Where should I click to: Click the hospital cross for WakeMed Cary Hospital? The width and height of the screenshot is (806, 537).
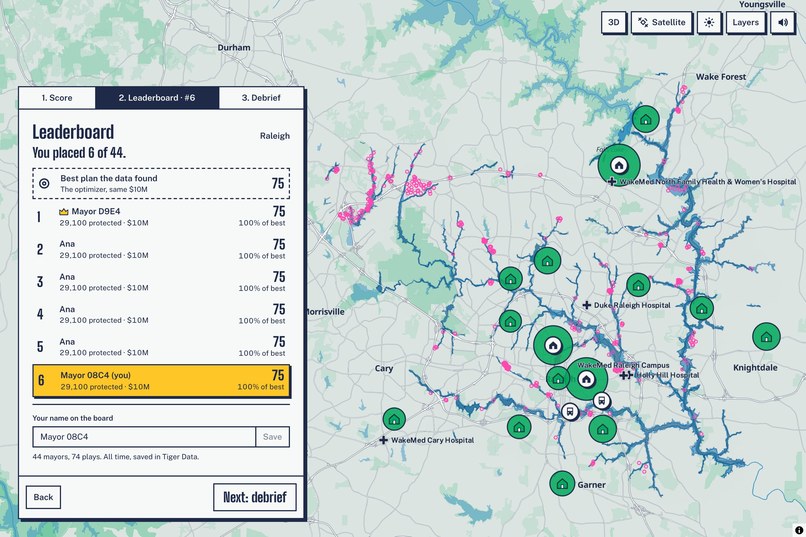383,440
